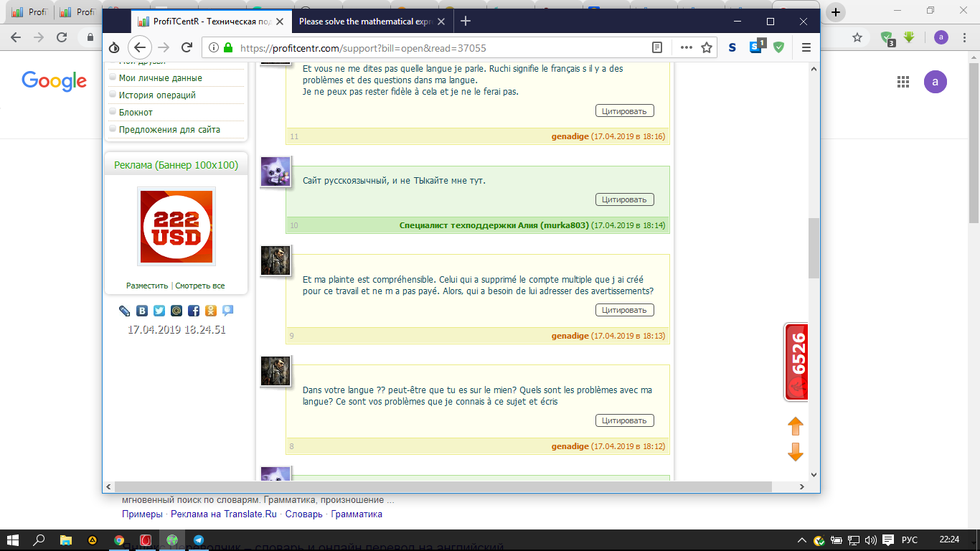980x551 pixels.
Task: Click the volume icon in the system tray
Action: tap(872, 540)
